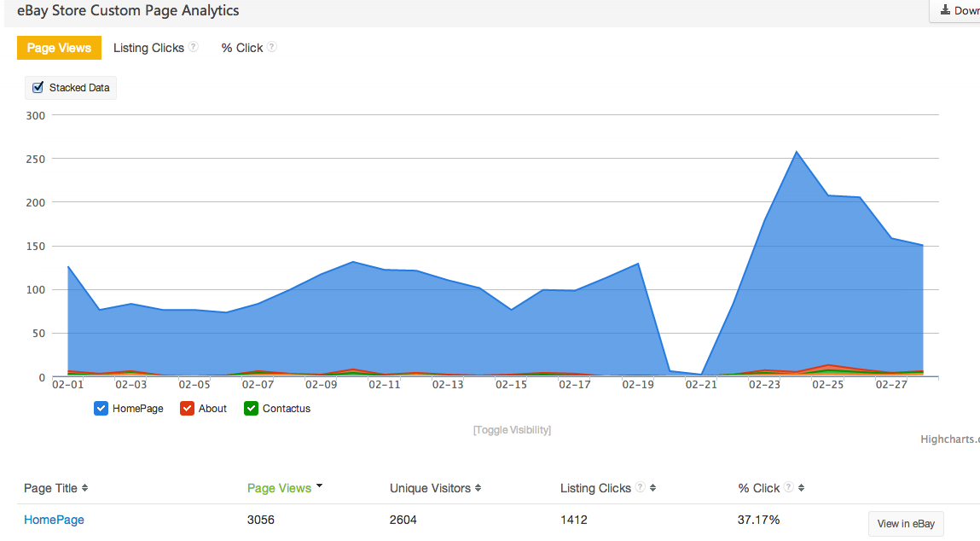Screen dimensions: 980x541
Task: Sort by Unique Visitors using sort arrows
Action: tap(478, 488)
